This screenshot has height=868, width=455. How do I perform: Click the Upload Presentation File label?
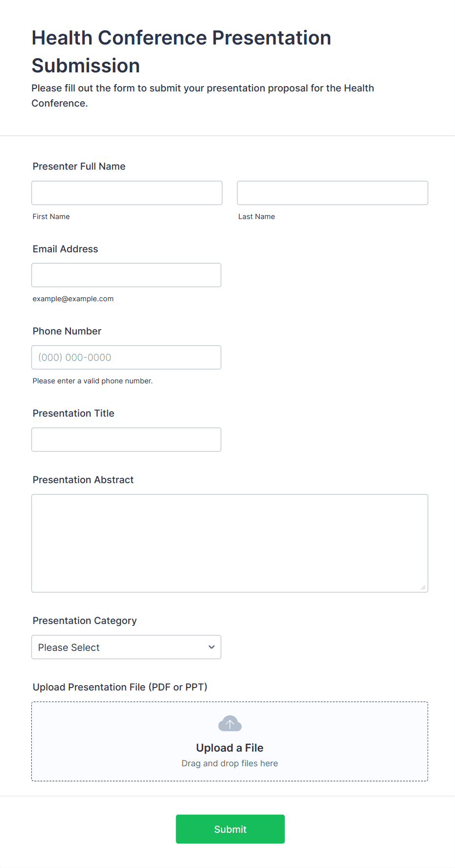point(120,687)
